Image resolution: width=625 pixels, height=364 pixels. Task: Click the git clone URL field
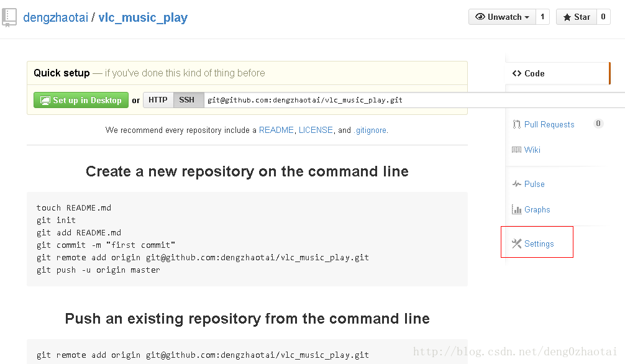414,100
